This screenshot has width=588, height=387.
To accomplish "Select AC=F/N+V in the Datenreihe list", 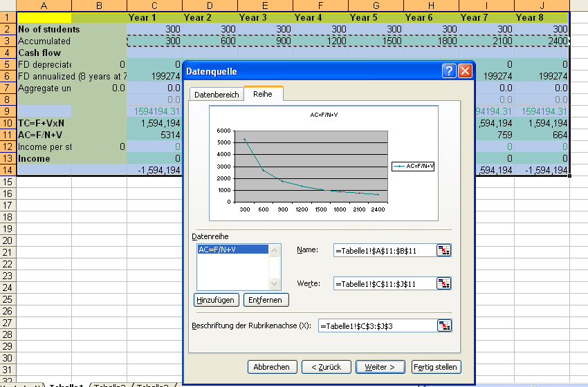I will [232, 249].
